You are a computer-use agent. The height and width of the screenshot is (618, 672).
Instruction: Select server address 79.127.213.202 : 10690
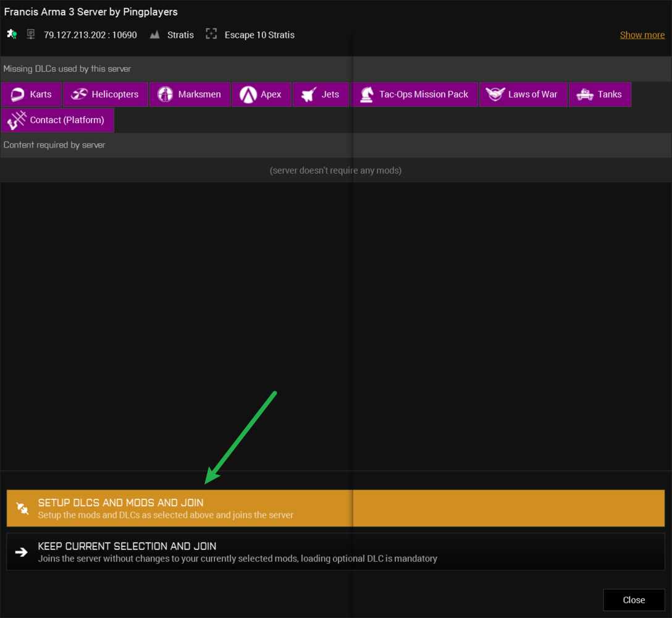(x=90, y=35)
